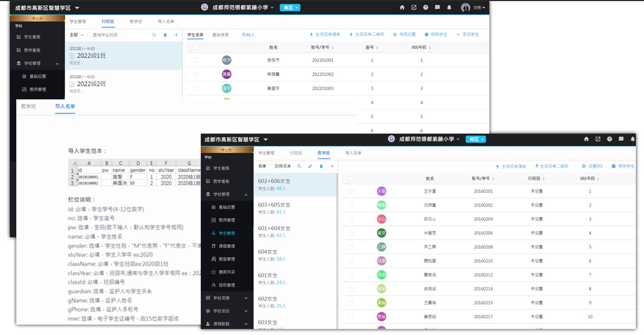Select 授权管理 in the sidebar

226,285
